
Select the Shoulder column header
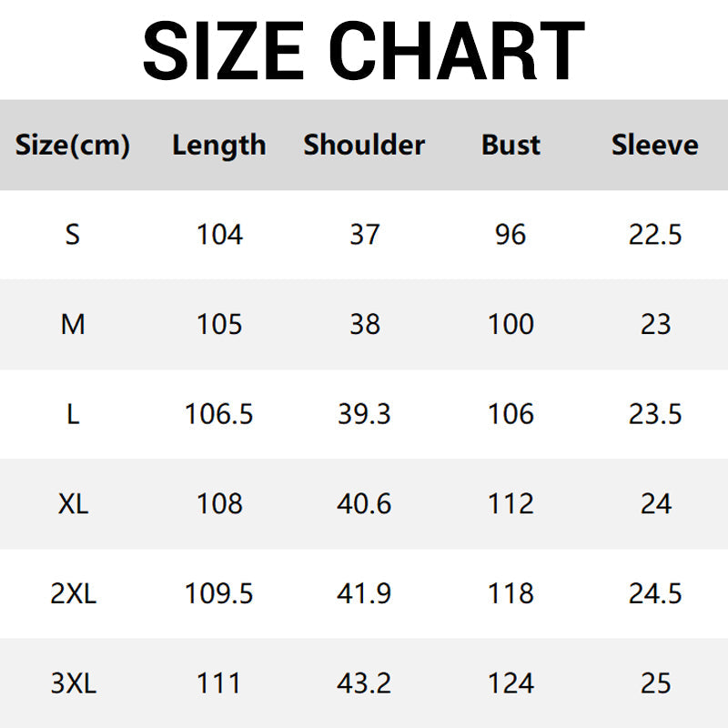pyautogui.click(x=364, y=145)
